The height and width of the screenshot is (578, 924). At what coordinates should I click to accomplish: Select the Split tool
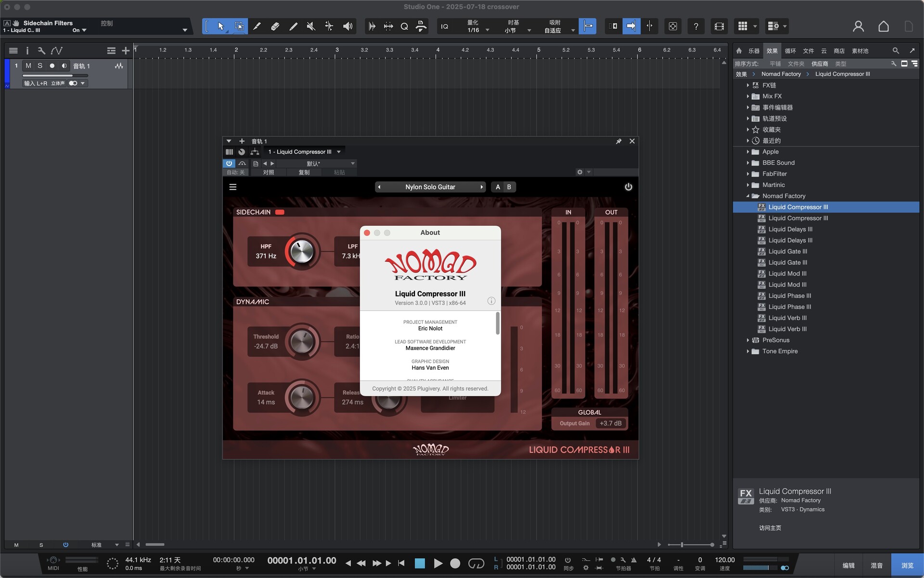click(x=257, y=26)
